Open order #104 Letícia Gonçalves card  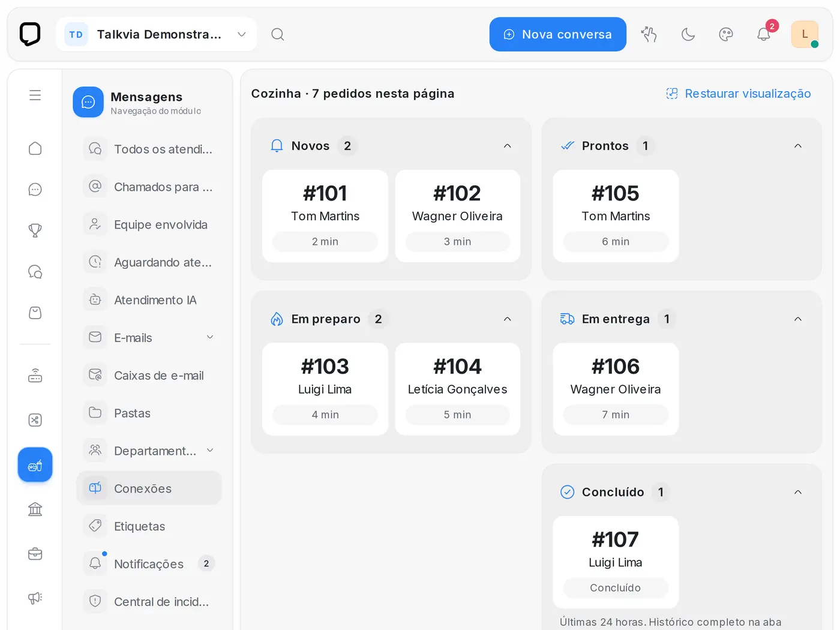458,389
